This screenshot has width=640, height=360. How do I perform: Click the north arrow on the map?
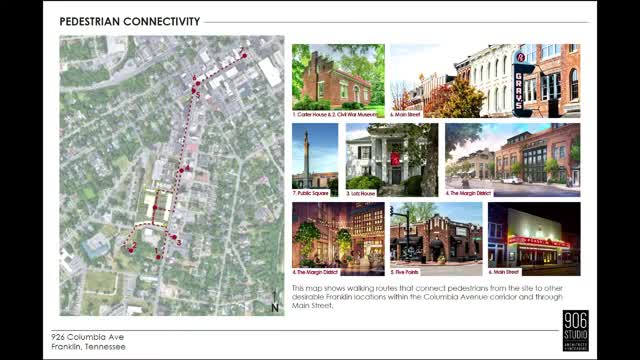[x=275, y=302]
